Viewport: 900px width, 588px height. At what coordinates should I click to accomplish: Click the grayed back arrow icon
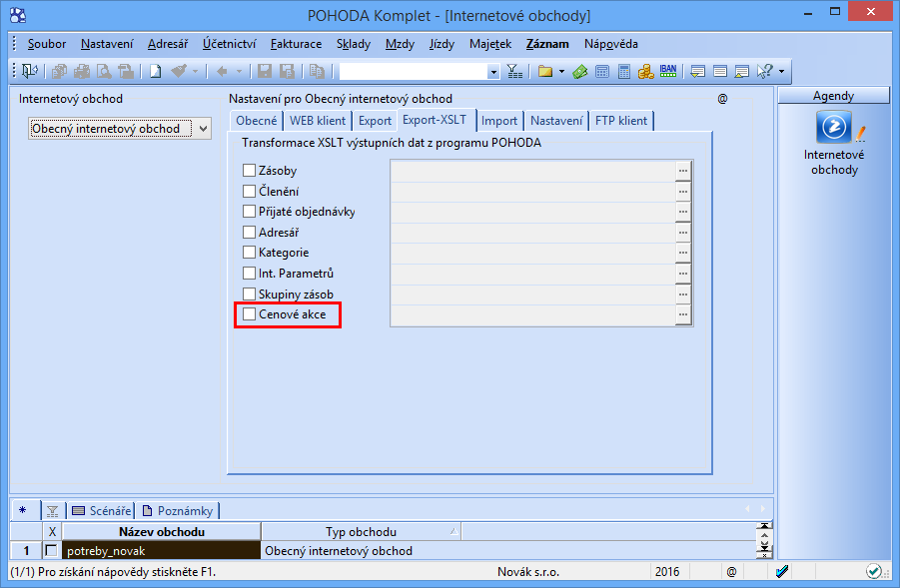coord(222,71)
